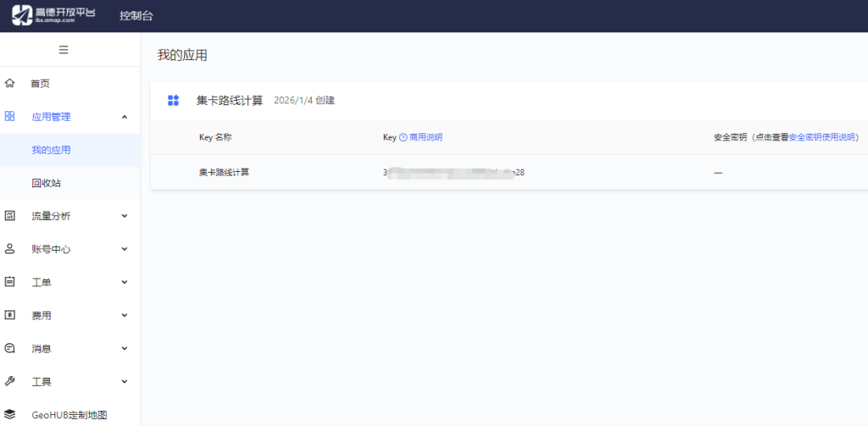Open the 安全密钥使用说明 link

(x=821, y=137)
